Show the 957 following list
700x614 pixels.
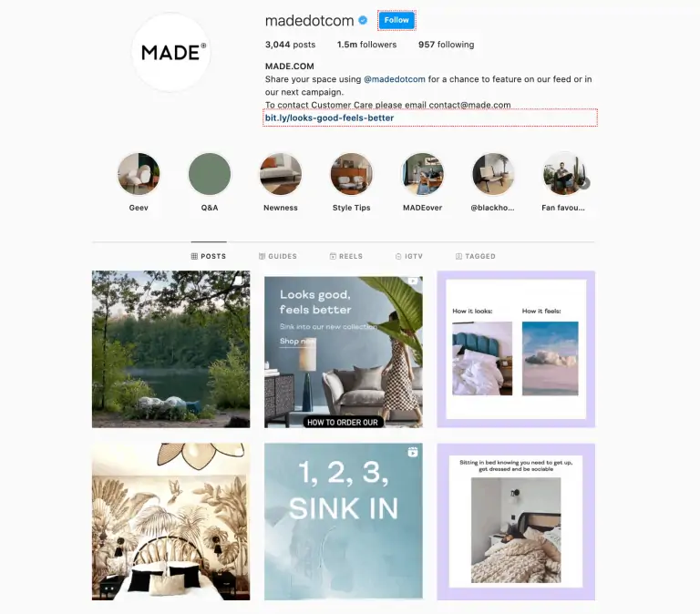pyautogui.click(x=446, y=45)
